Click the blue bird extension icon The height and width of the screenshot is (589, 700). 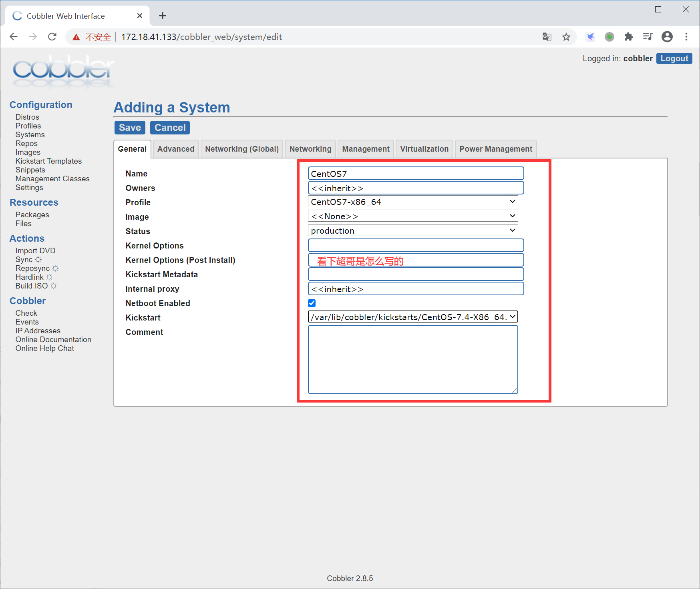(x=590, y=37)
